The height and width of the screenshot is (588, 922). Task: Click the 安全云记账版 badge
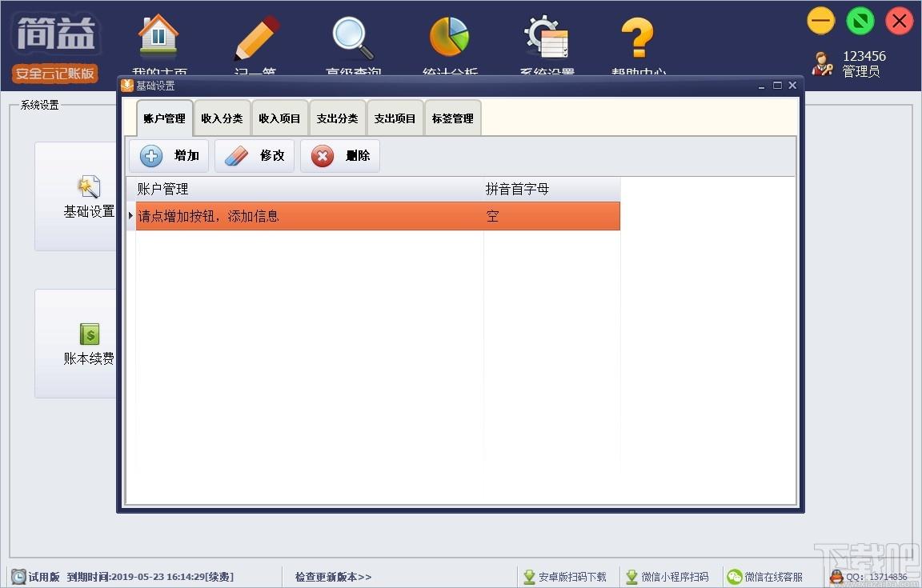(54, 74)
